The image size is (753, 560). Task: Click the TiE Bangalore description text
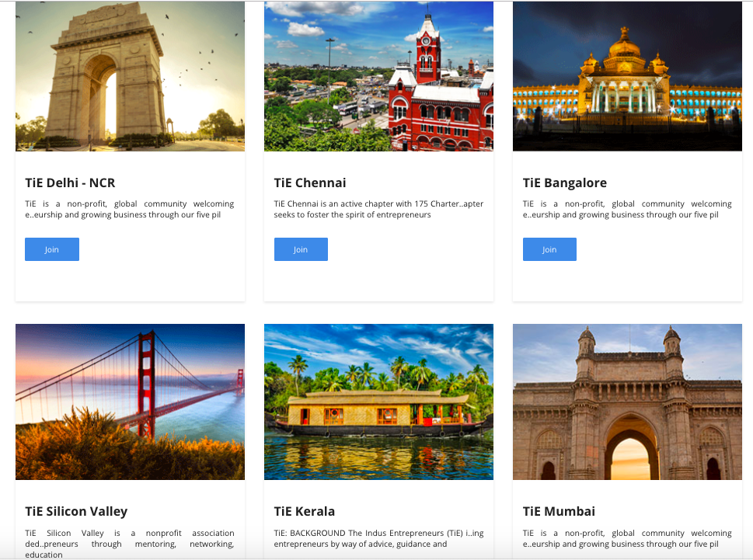click(627, 209)
